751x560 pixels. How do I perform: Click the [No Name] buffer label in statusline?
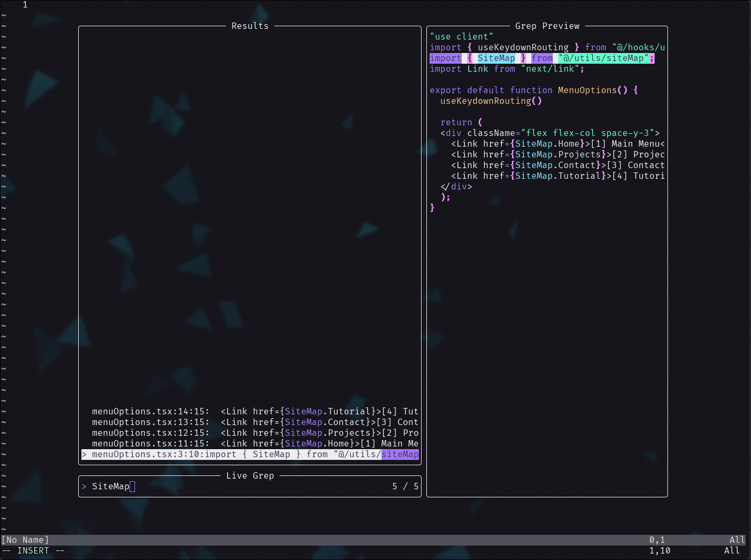(x=25, y=540)
